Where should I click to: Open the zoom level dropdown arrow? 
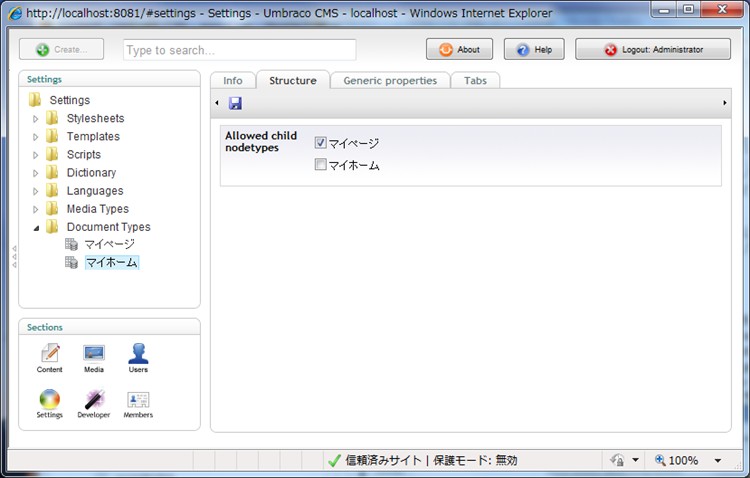(717, 460)
